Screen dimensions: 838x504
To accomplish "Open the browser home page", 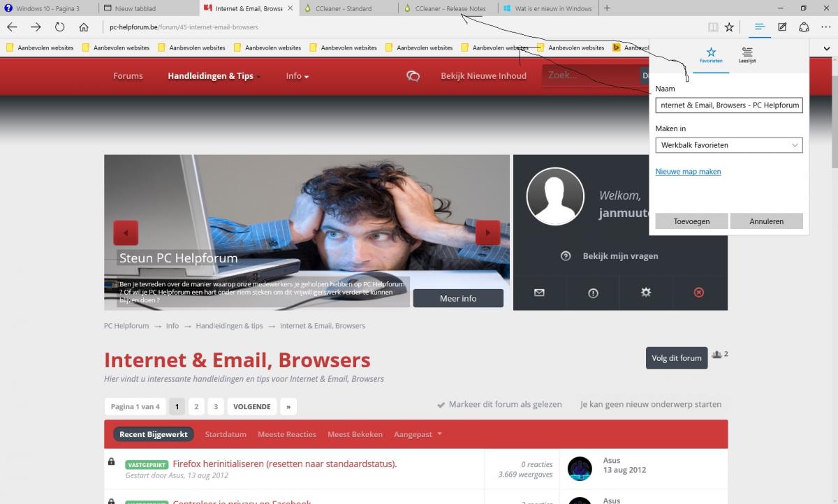I will (x=84, y=27).
